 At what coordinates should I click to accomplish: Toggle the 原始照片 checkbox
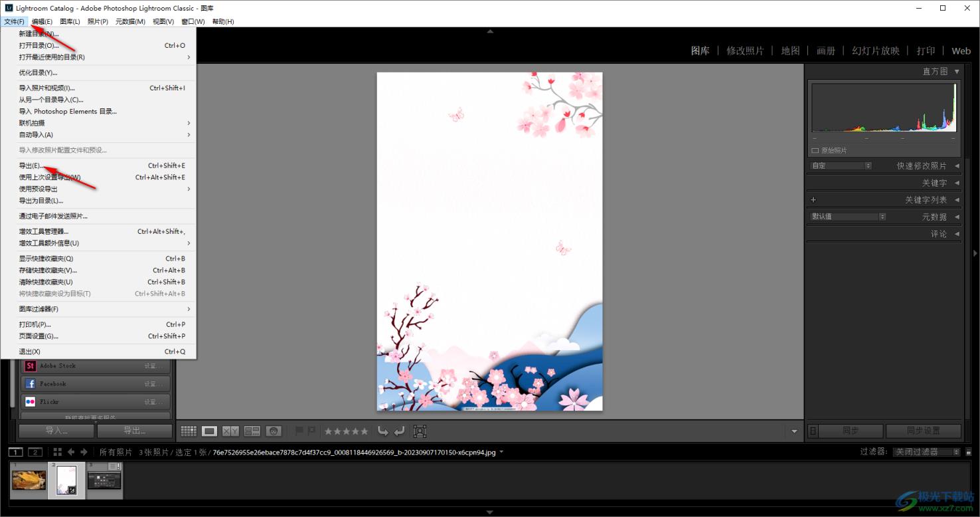click(x=815, y=150)
